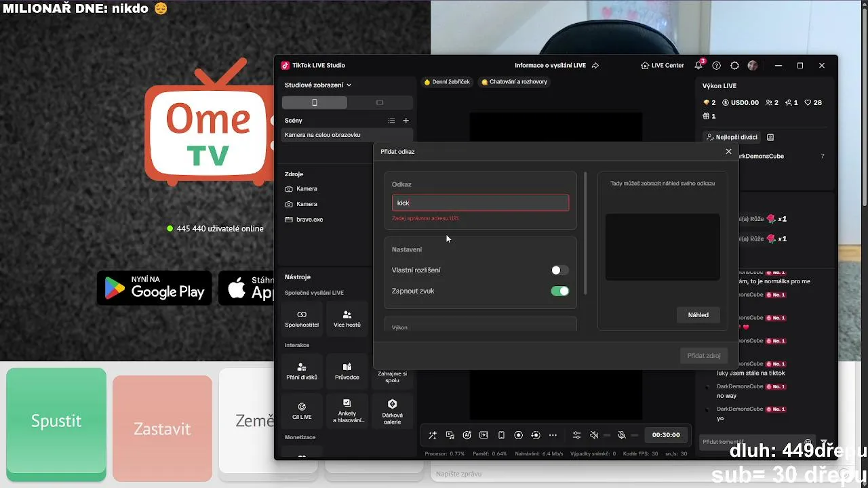Click the replay record icon in bottom toolbar

pyautogui.click(x=536, y=435)
